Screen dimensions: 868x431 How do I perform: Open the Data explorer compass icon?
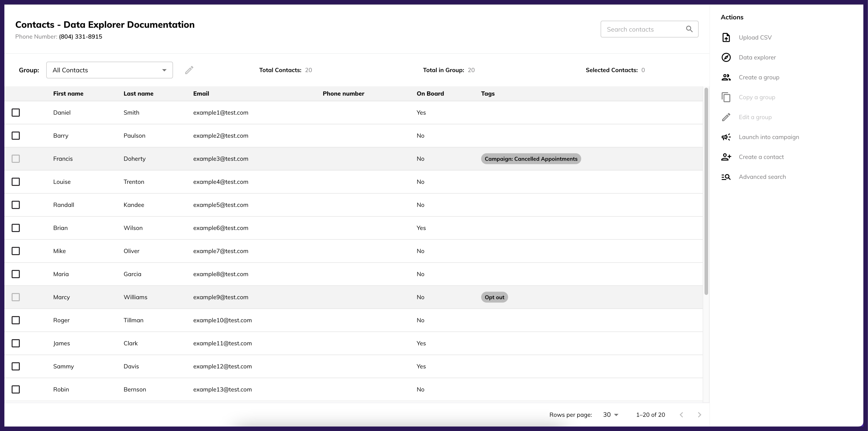tap(726, 57)
